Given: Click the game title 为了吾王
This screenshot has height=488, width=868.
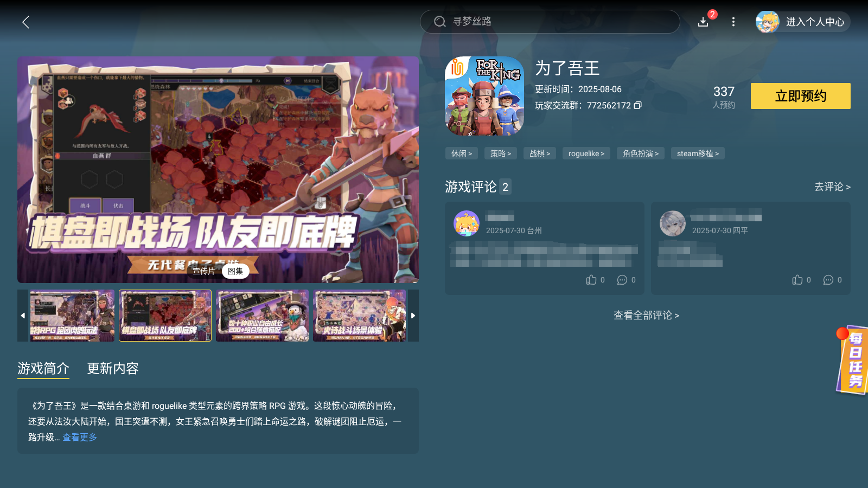Looking at the screenshot, I should pyautogui.click(x=567, y=68).
